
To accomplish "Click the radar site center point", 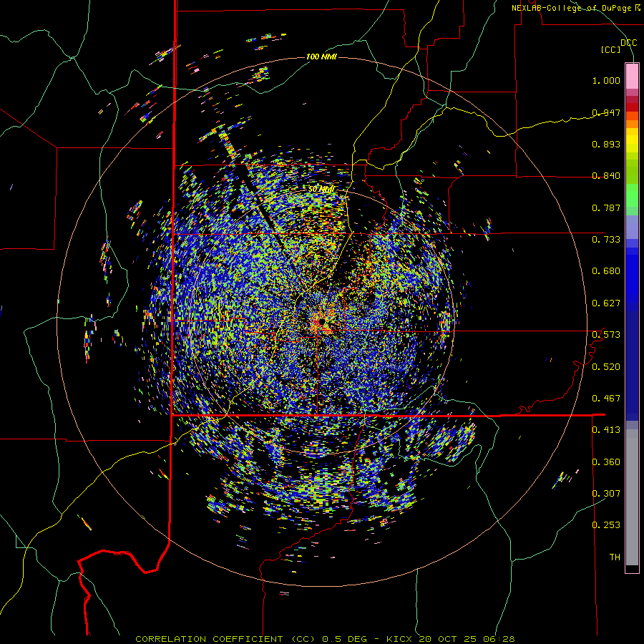I will point(321,322).
